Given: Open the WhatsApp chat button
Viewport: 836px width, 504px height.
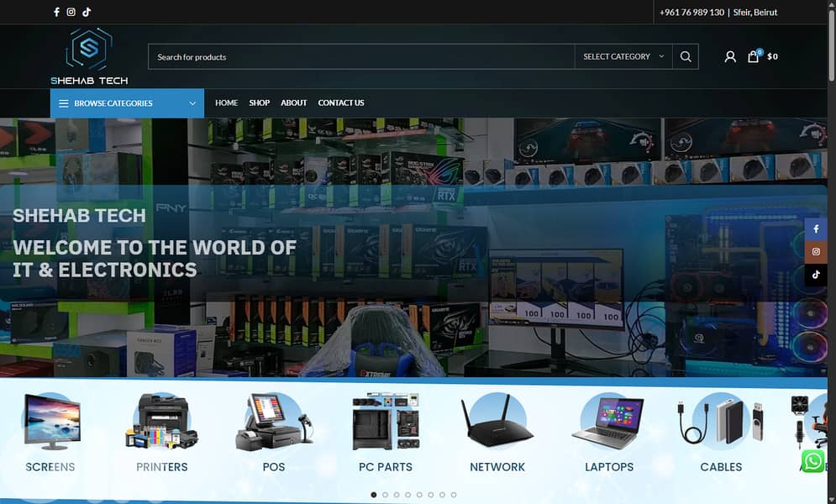Looking at the screenshot, I should tap(812, 461).
